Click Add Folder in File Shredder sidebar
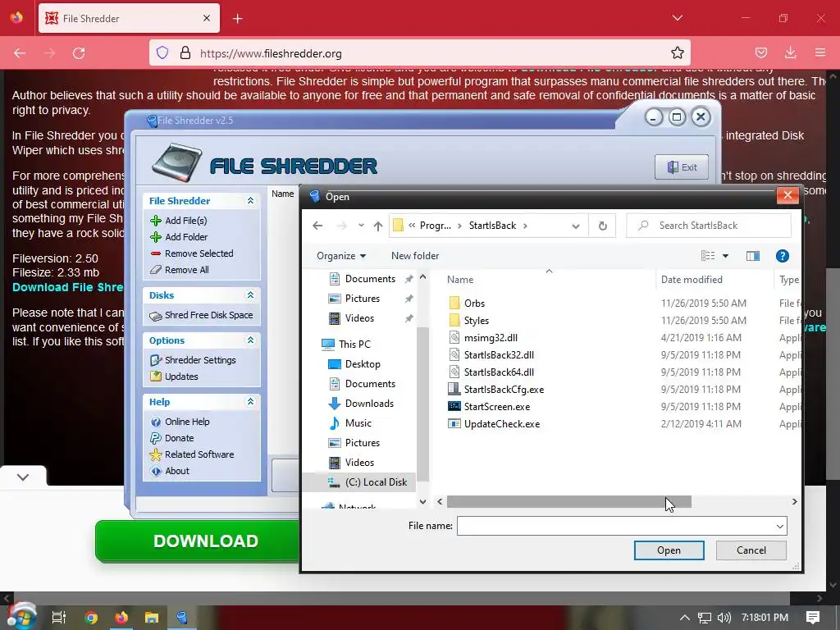 185,237
